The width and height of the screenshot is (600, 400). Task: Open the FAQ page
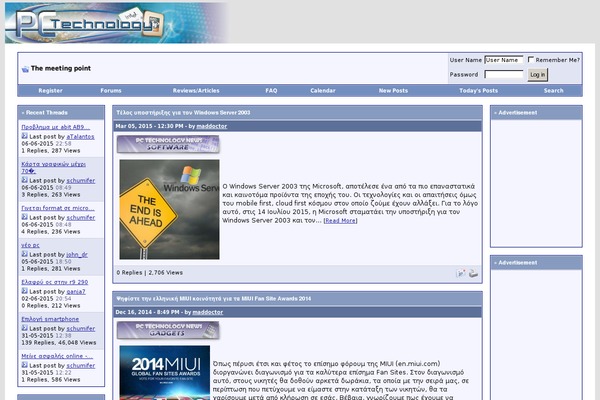271,91
